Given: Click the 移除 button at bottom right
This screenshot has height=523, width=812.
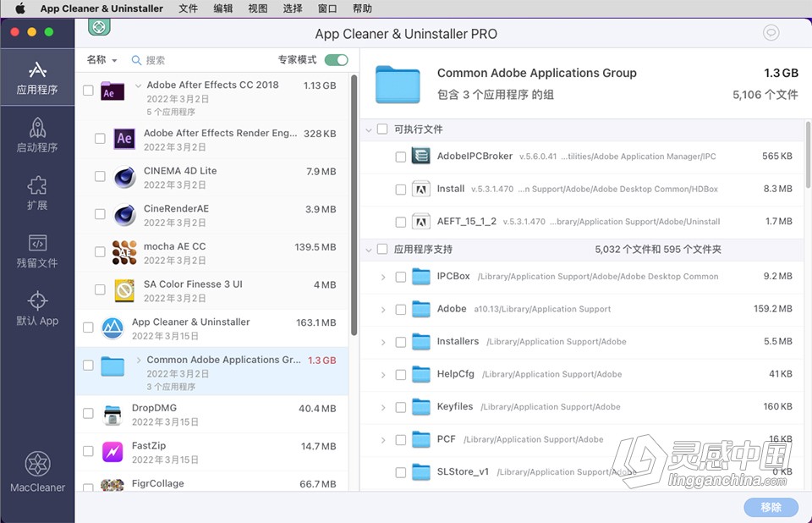Looking at the screenshot, I should [770, 506].
